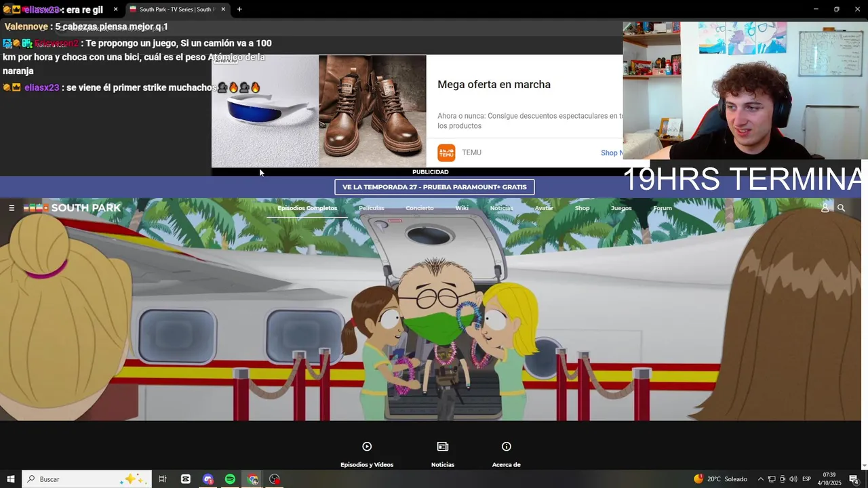Open Shop in the navigation
The image size is (868, 488).
tap(582, 208)
